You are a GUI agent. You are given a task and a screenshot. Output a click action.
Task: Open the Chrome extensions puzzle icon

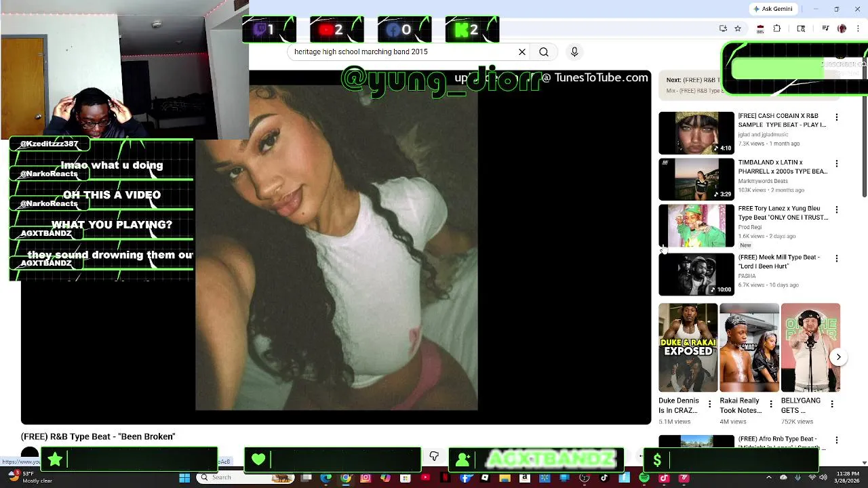click(x=777, y=28)
